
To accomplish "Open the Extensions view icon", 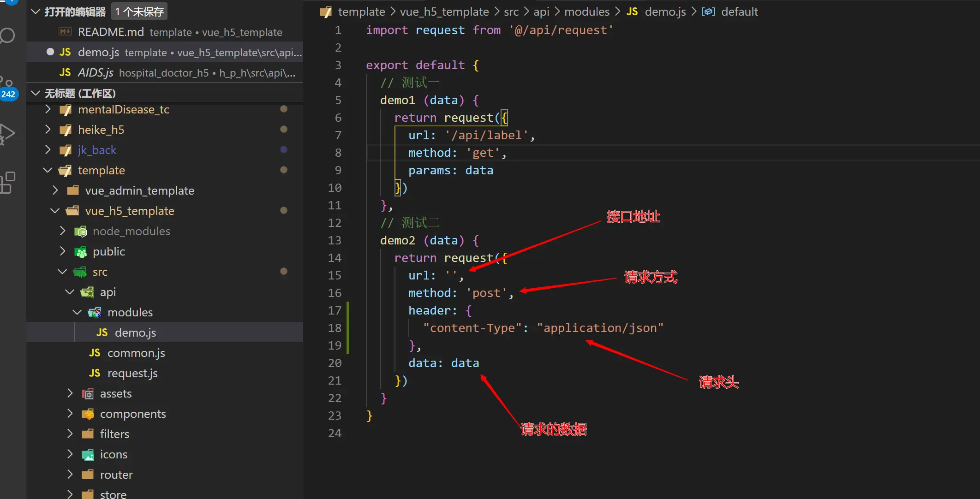I will (7, 183).
